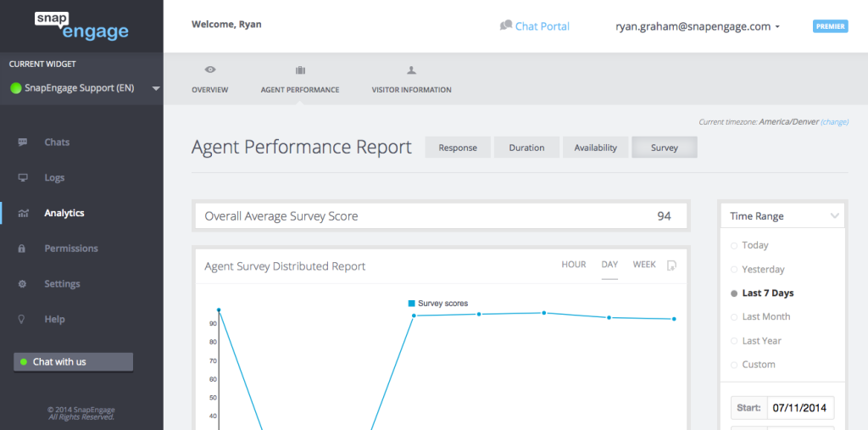Click the Chat Portal speech bubbles icon

coord(505,25)
